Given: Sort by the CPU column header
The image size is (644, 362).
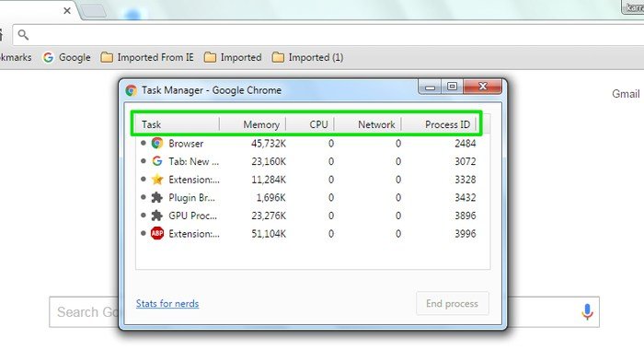Looking at the screenshot, I should pos(310,124).
